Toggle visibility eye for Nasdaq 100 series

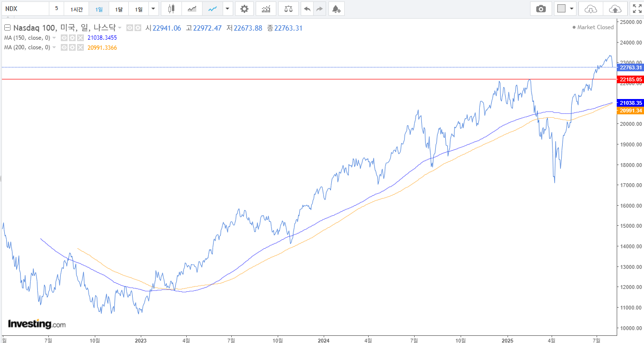130,28
